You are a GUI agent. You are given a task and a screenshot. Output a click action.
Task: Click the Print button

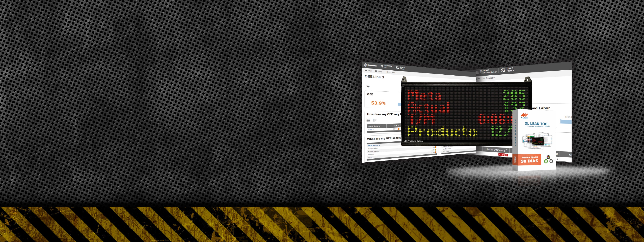368,71
